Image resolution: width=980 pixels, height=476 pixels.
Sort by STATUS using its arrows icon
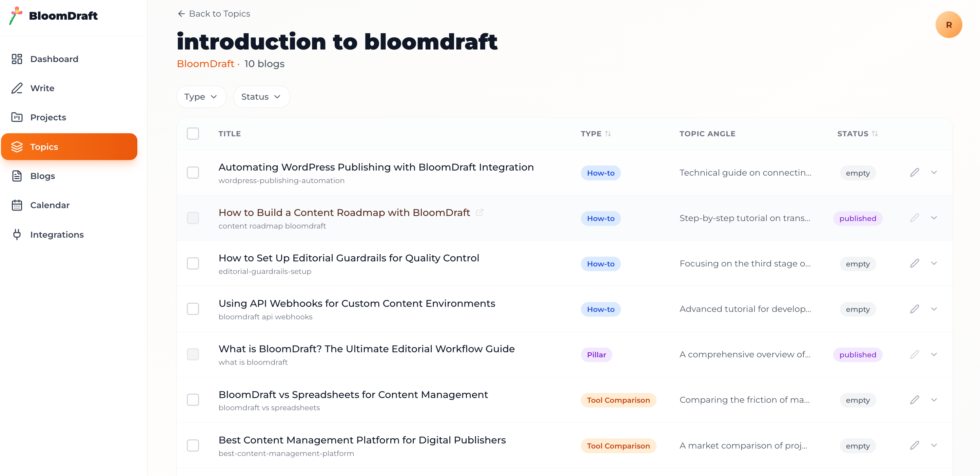pos(875,134)
